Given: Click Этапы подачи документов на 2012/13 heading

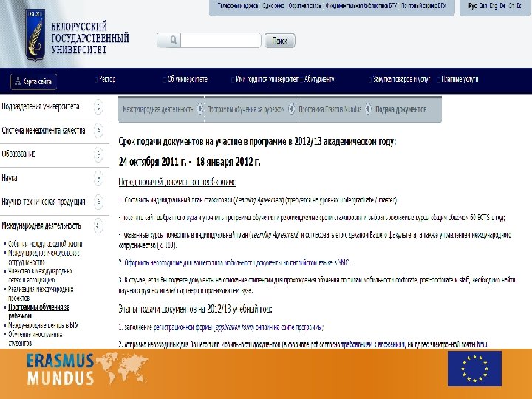Looking at the screenshot, I should coord(195,309).
